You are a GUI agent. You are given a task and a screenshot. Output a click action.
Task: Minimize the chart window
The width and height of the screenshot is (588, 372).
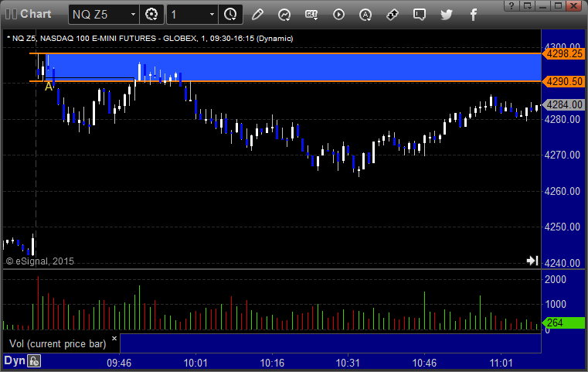click(x=542, y=5)
